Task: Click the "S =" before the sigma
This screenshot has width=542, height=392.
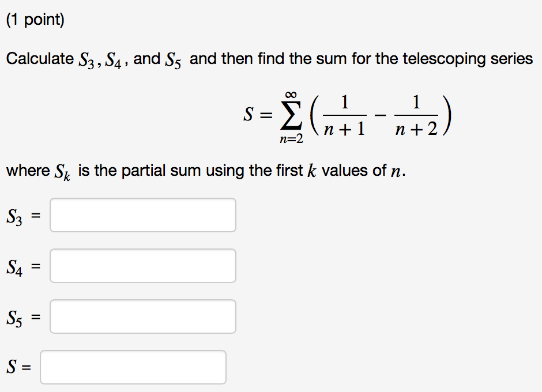Action: (x=257, y=116)
